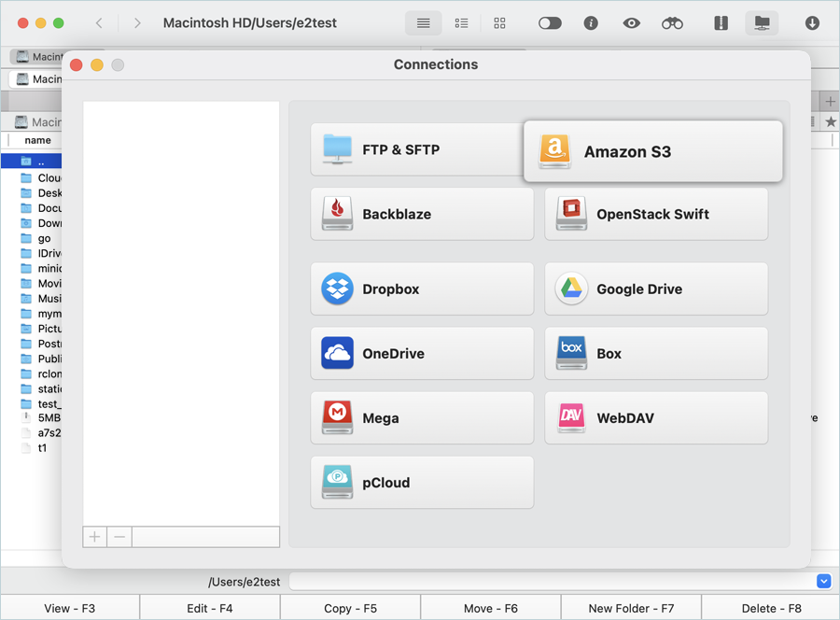Close the Connections dialog
The image size is (840, 620).
pyautogui.click(x=77, y=64)
